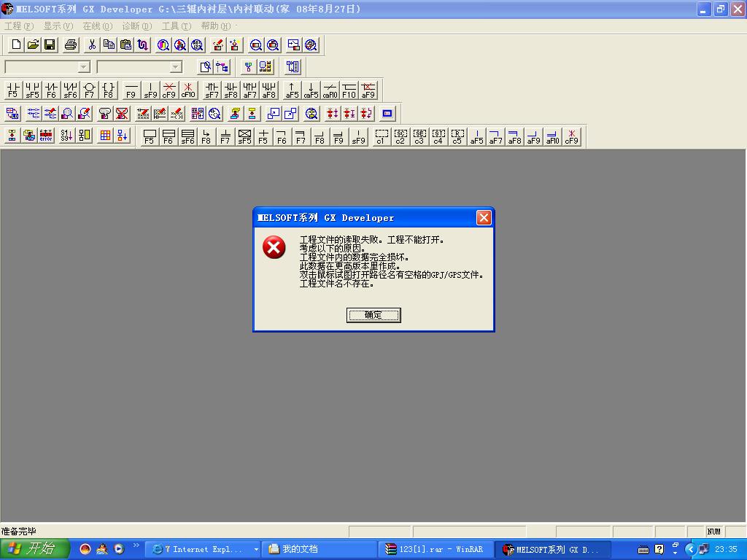Open the 帮助 menu
Image resolution: width=747 pixels, height=560 pixels.
click(215, 26)
